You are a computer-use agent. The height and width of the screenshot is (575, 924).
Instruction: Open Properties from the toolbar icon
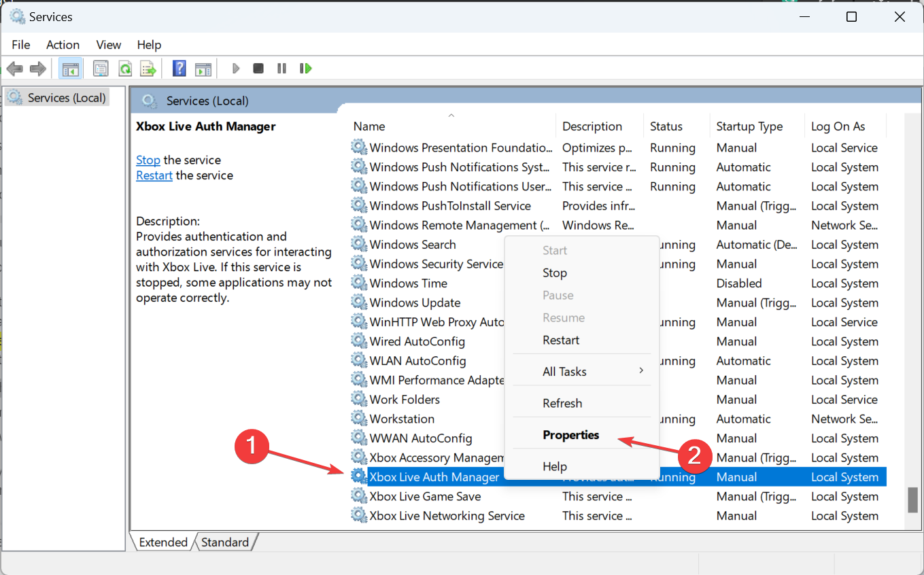pyautogui.click(x=101, y=69)
